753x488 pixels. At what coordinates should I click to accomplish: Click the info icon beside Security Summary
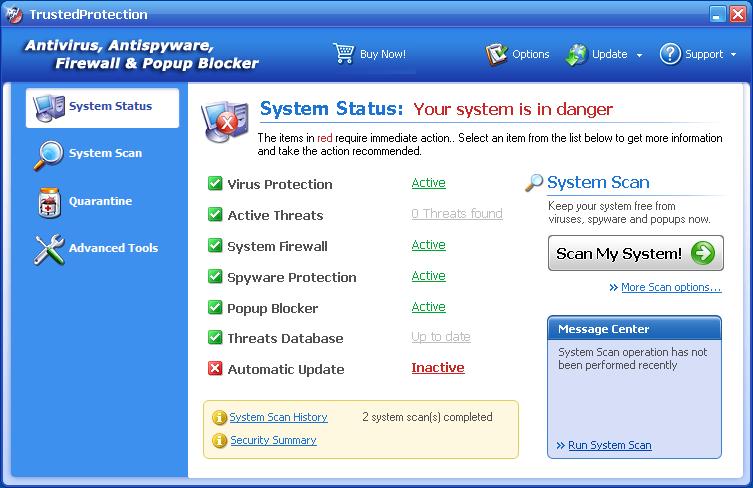(219, 440)
